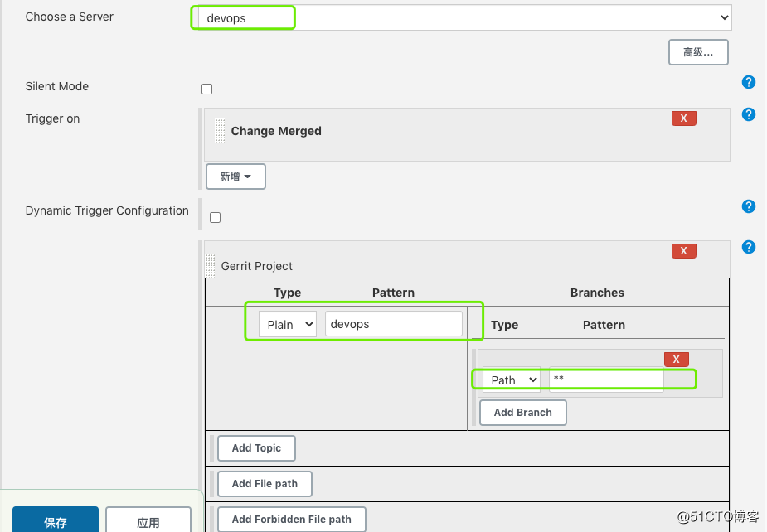Screen dimensions: 767x532
Task: Focus the devops project pattern field
Action: coord(393,324)
